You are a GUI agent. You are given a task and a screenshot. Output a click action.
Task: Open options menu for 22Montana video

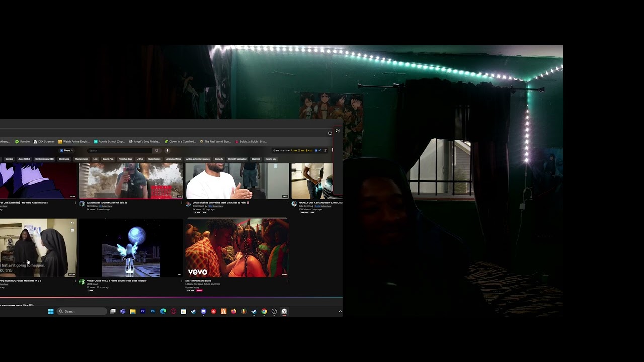[182, 203]
